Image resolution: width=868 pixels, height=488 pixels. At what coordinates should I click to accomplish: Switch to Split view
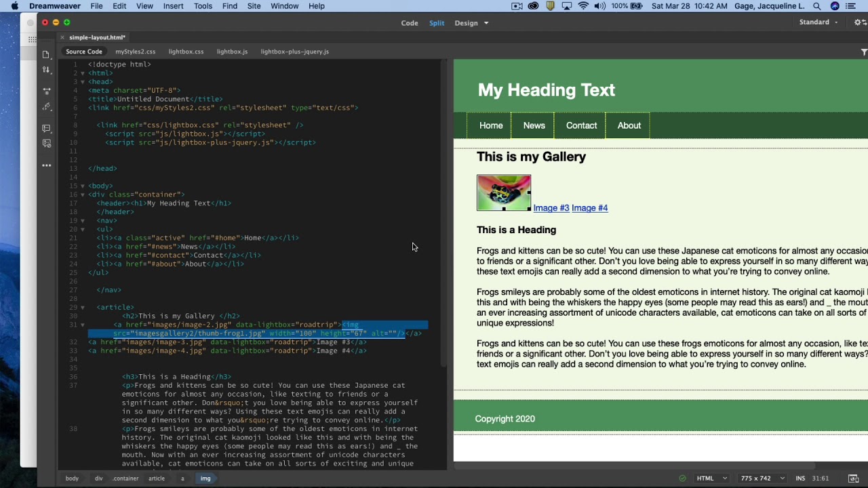pos(437,23)
